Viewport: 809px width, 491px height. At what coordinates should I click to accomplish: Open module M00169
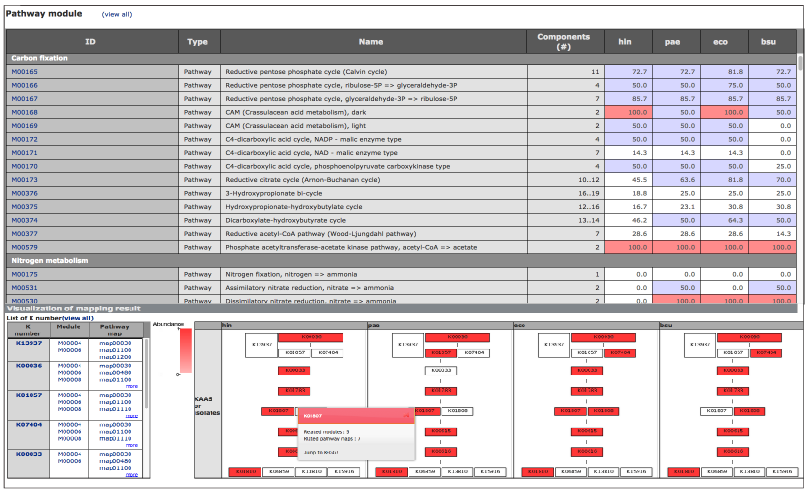[x=25, y=125]
